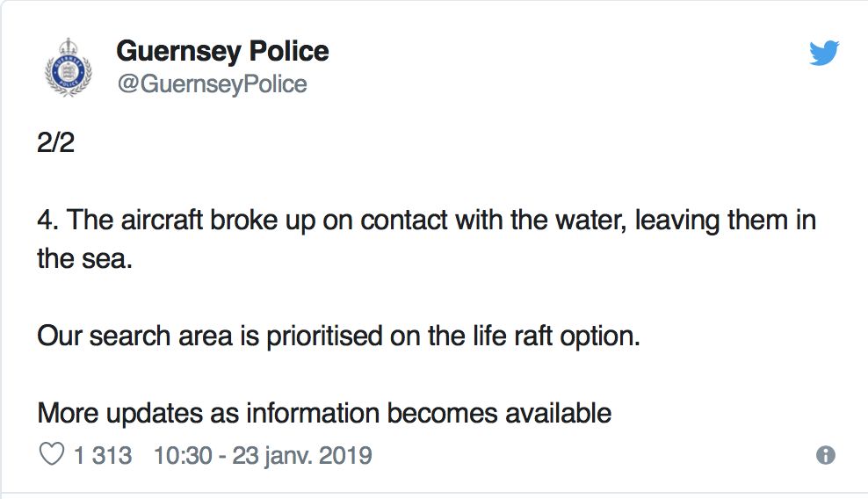Click the 'More updates as information' line
Viewport: 868px width, 499px height.
coord(324,413)
